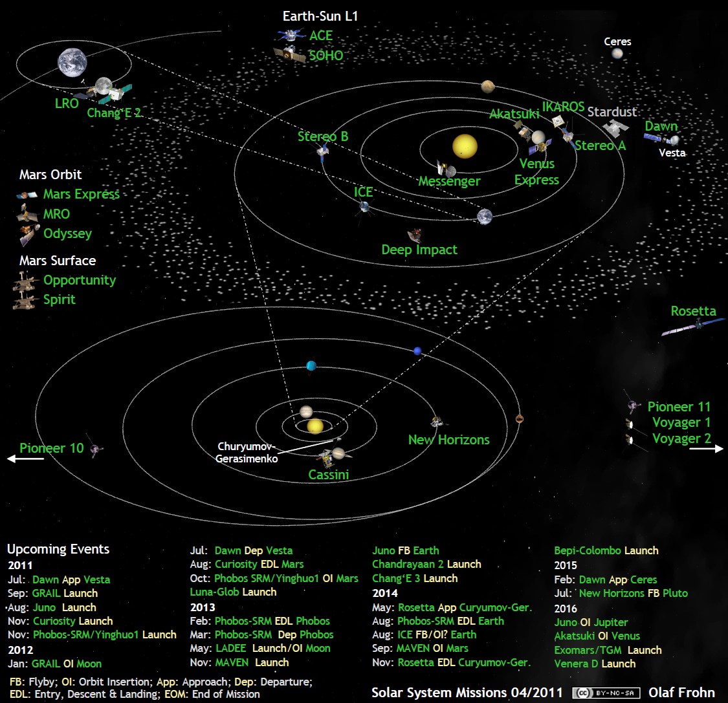728x703 pixels.
Task: Open the New Horizons label
Action: 448,440
